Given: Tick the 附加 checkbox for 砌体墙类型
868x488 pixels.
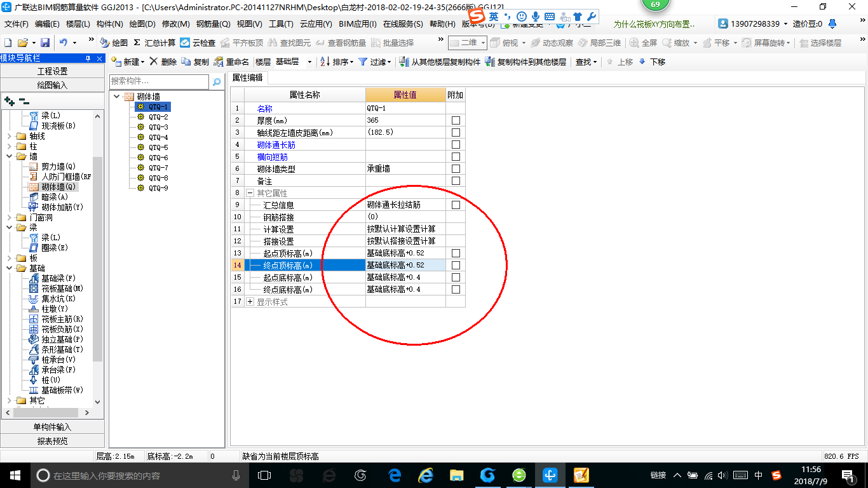Looking at the screenshot, I should tap(456, 168).
